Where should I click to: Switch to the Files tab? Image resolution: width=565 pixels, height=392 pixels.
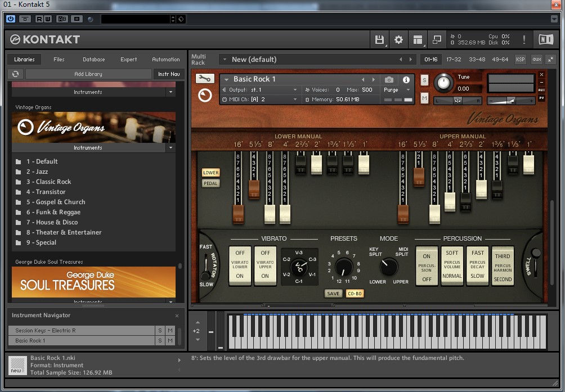(59, 60)
